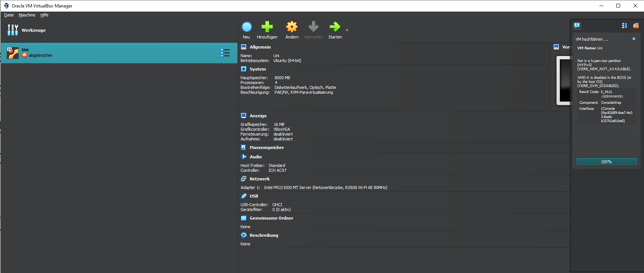Click 'Intel PRO/1000 MT Server' adapter text
Viewport: 644px width, 273px height.
(288, 187)
